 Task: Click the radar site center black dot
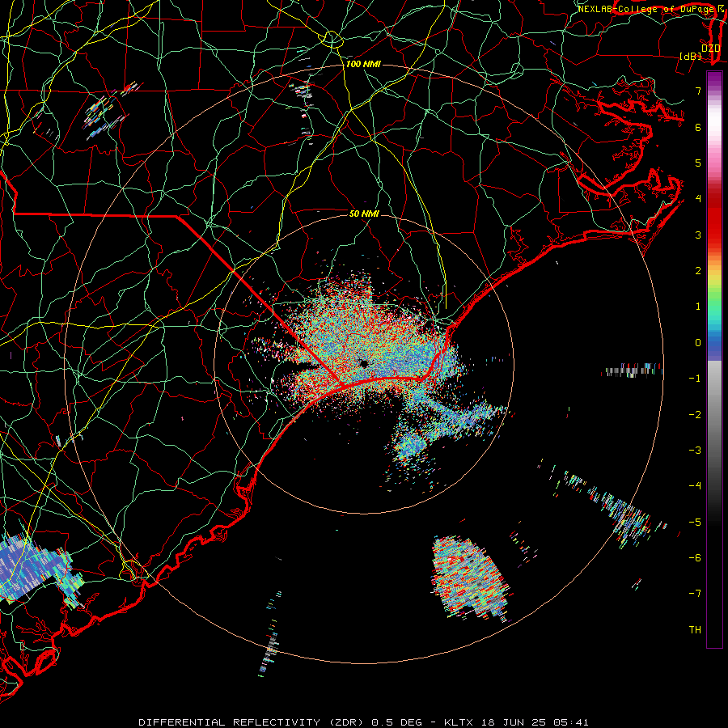click(x=363, y=363)
